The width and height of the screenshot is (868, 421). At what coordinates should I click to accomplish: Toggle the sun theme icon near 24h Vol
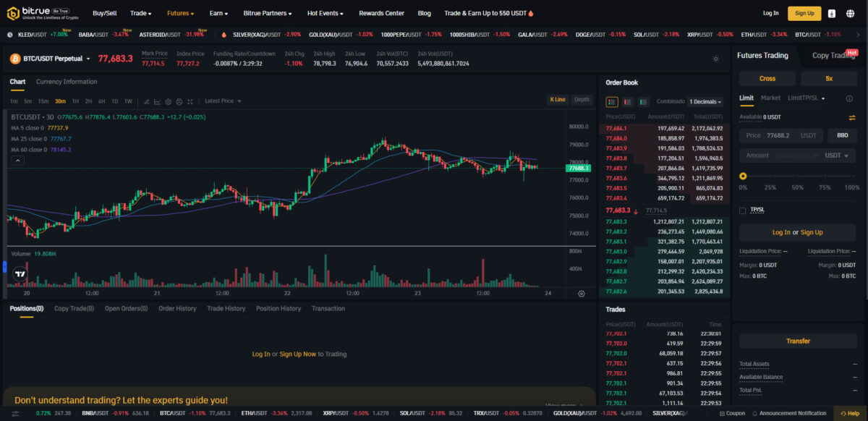(715, 59)
